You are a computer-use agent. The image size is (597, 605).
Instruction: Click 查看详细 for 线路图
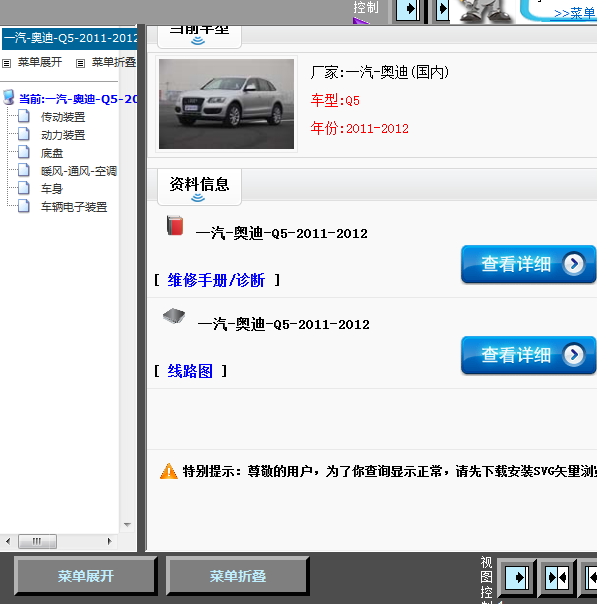(528, 355)
